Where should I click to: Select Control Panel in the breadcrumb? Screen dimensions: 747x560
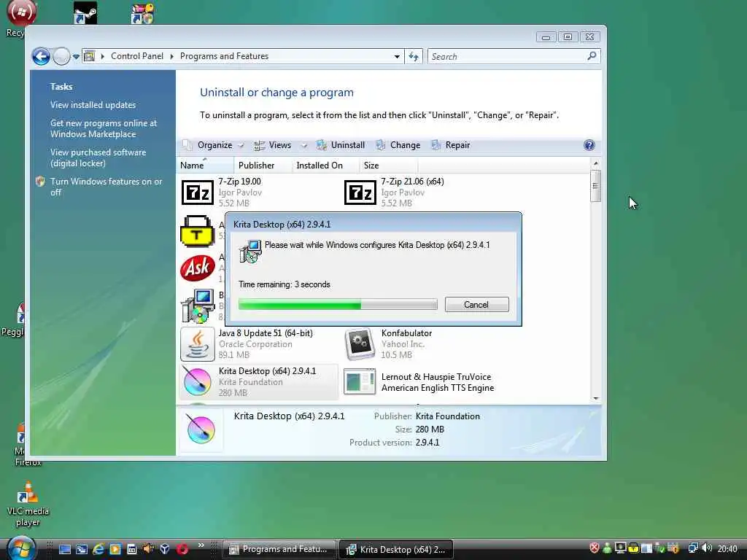coord(137,56)
